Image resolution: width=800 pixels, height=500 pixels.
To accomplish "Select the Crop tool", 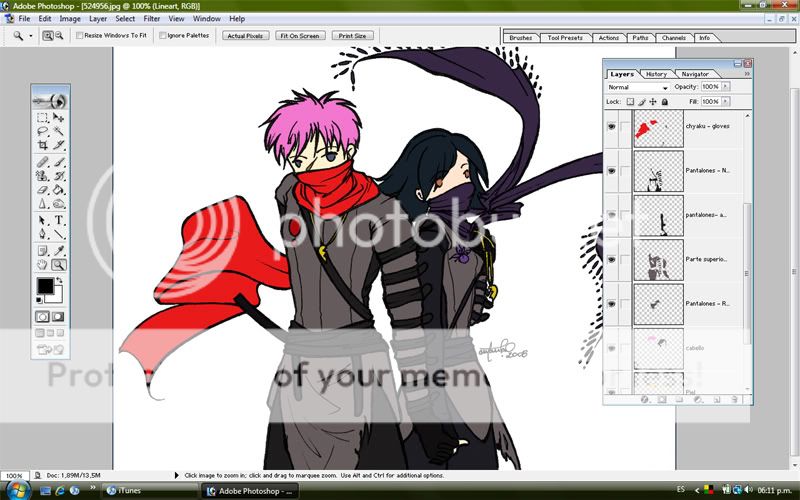I will [43, 146].
